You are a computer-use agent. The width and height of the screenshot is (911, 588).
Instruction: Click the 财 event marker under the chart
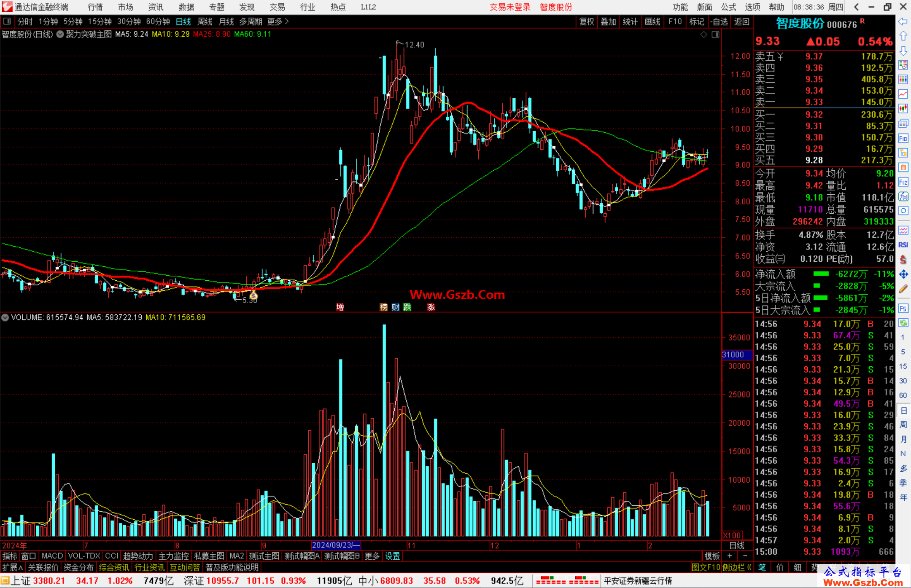tap(395, 307)
